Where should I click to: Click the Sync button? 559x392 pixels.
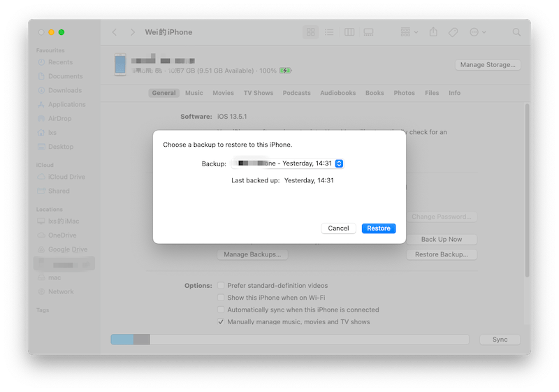(x=500, y=340)
